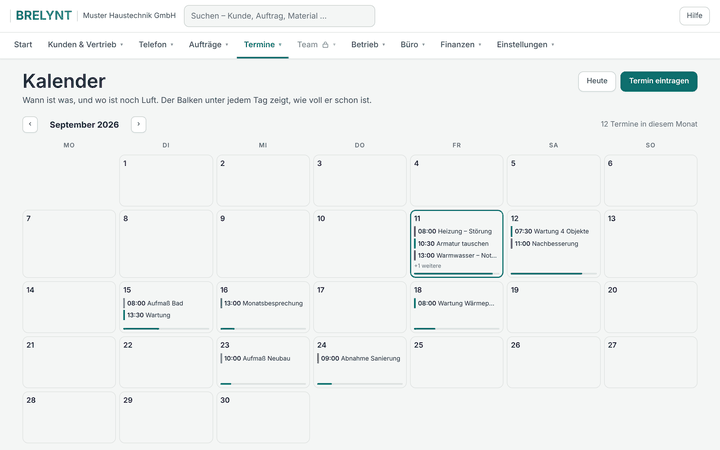Open the 08:00 Heizung – Störung appointment
720x450 pixels.
[456, 231]
